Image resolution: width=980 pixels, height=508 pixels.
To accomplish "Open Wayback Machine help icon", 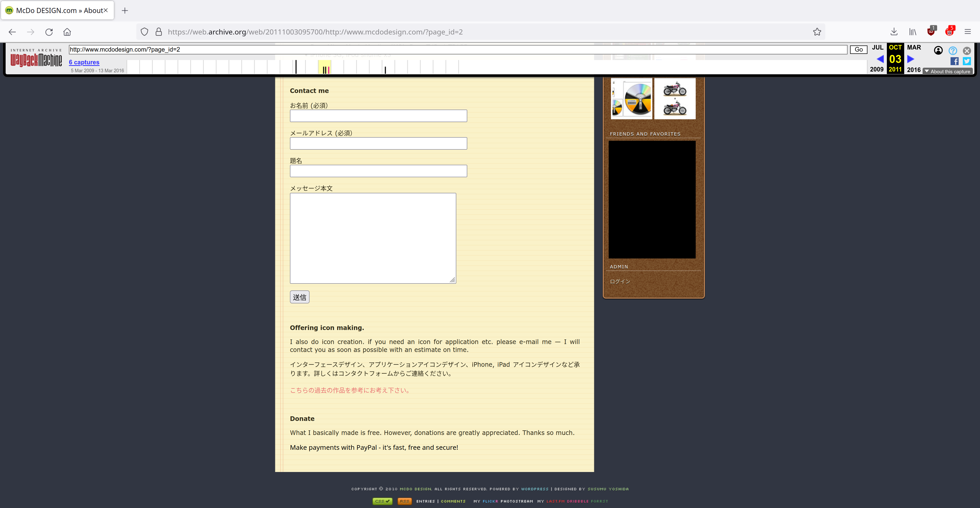I will point(953,51).
